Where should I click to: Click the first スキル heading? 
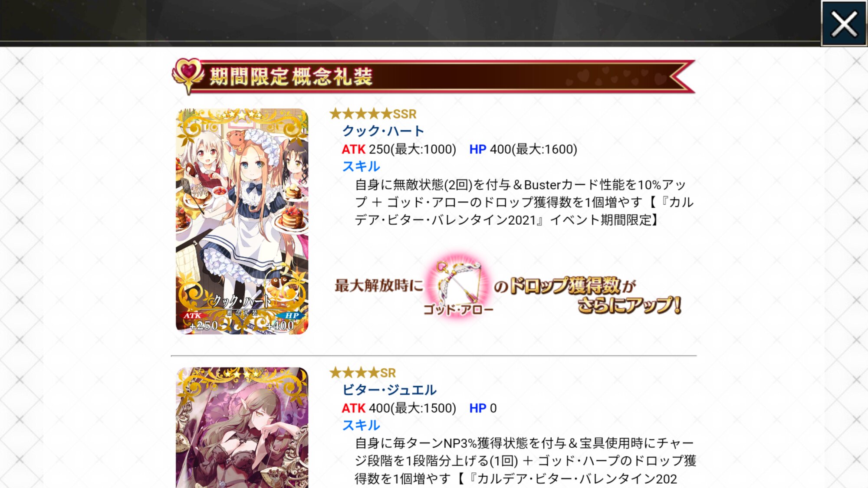[361, 167]
